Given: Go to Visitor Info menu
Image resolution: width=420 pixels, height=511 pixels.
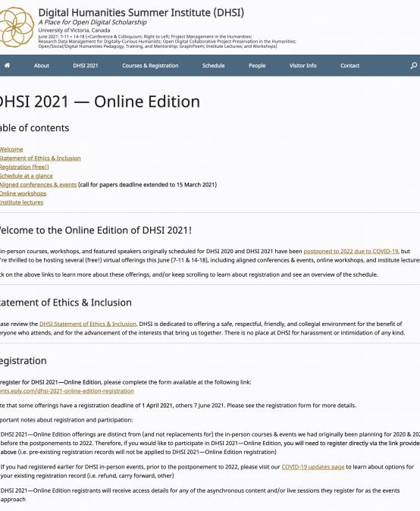Looking at the screenshot, I should 302,65.
